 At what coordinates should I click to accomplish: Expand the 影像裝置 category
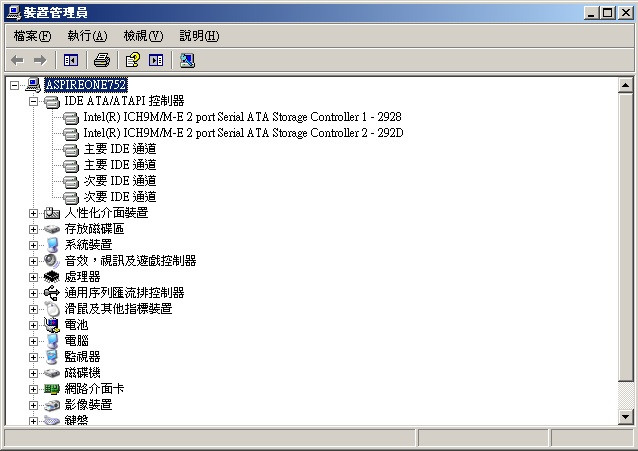pos(34,405)
